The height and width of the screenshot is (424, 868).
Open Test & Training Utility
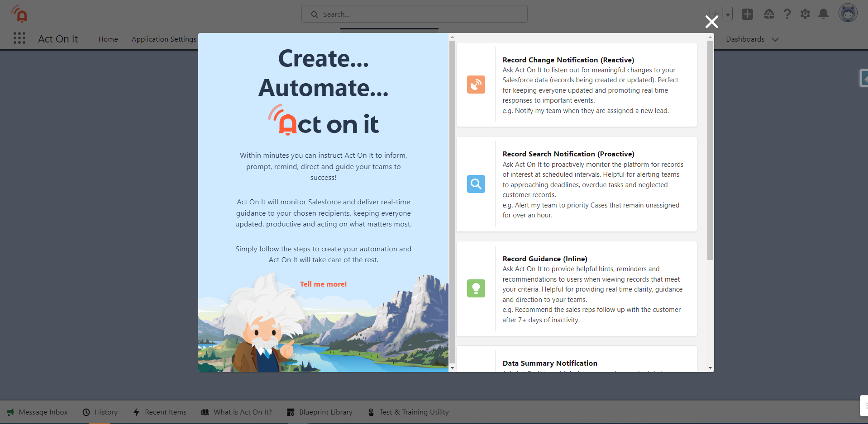coord(409,412)
